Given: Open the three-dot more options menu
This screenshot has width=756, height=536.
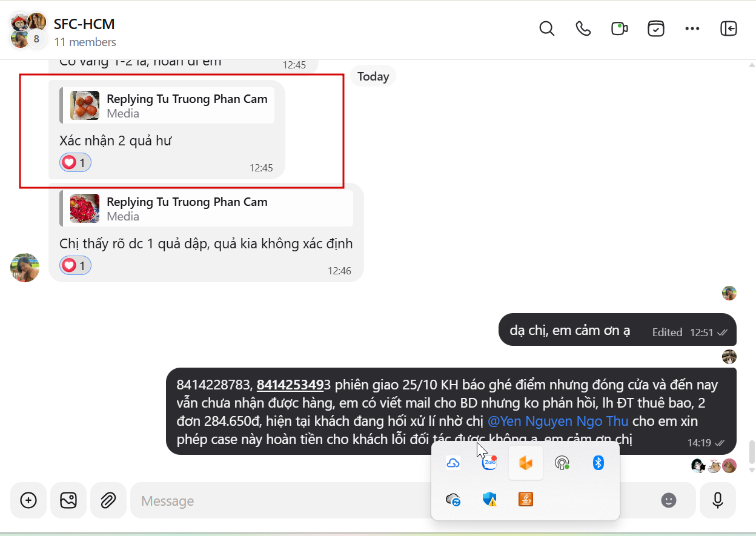Looking at the screenshot, I should tap(692, 28).
